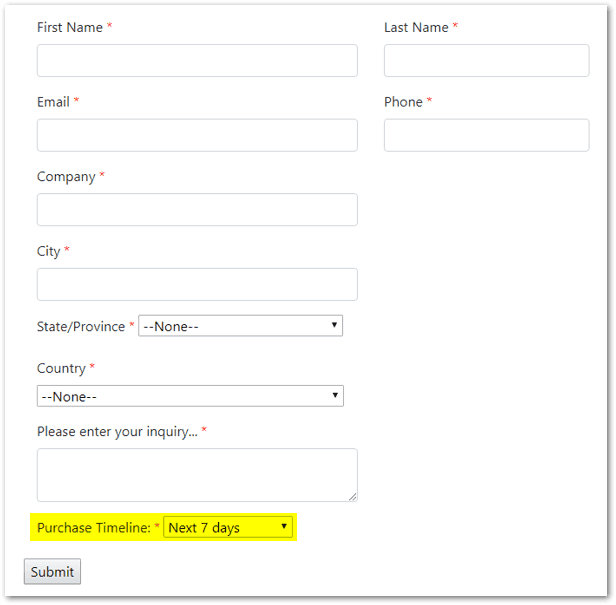Click the Company label
Screen dimensions: 616x605
66,177
